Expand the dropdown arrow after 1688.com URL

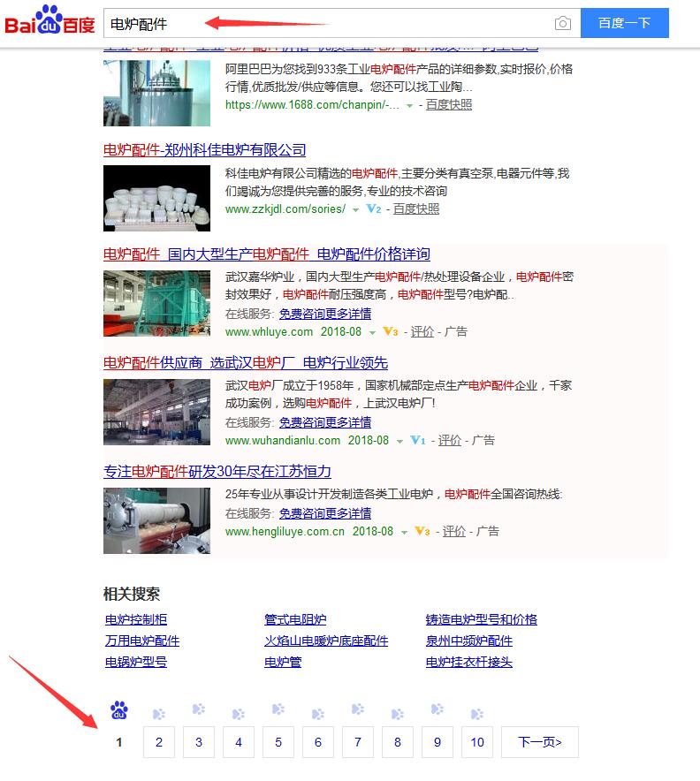click(409, 105)
